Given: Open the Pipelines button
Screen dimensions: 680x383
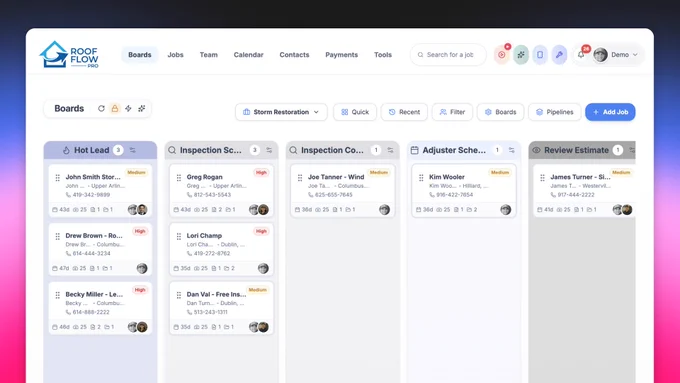Looking at the screenshot, I should point(555,112).
